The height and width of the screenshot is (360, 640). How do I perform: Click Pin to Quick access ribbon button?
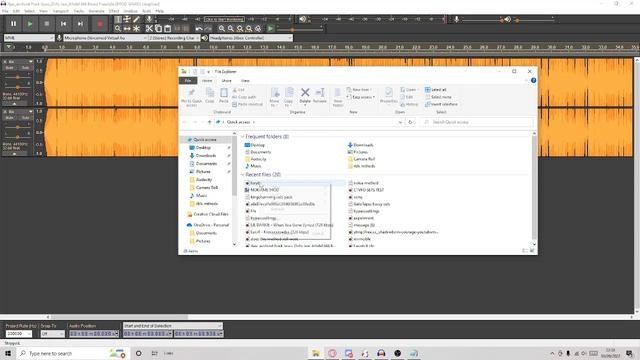191,97
